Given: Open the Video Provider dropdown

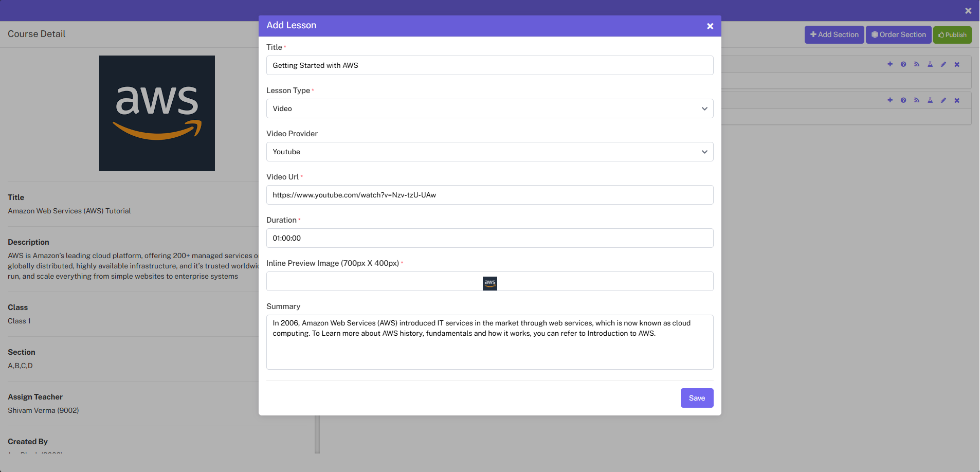Looking at the screenshot, I should coord(489,152).
